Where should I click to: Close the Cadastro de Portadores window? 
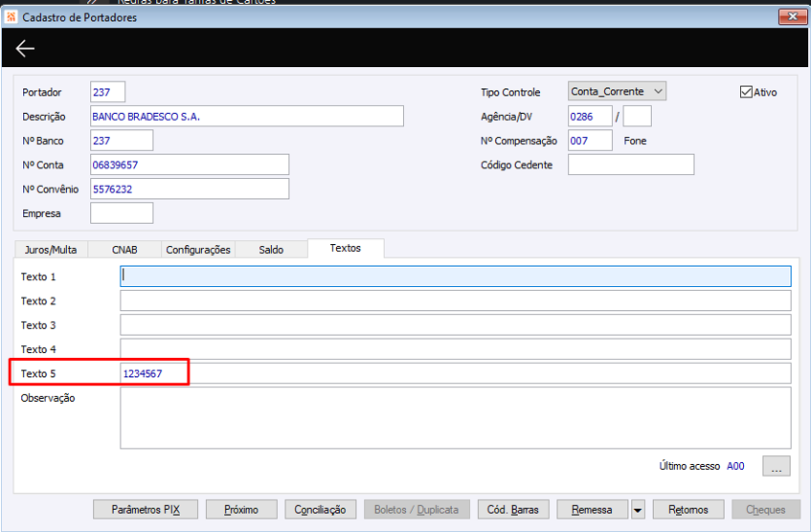click(793, 16)
